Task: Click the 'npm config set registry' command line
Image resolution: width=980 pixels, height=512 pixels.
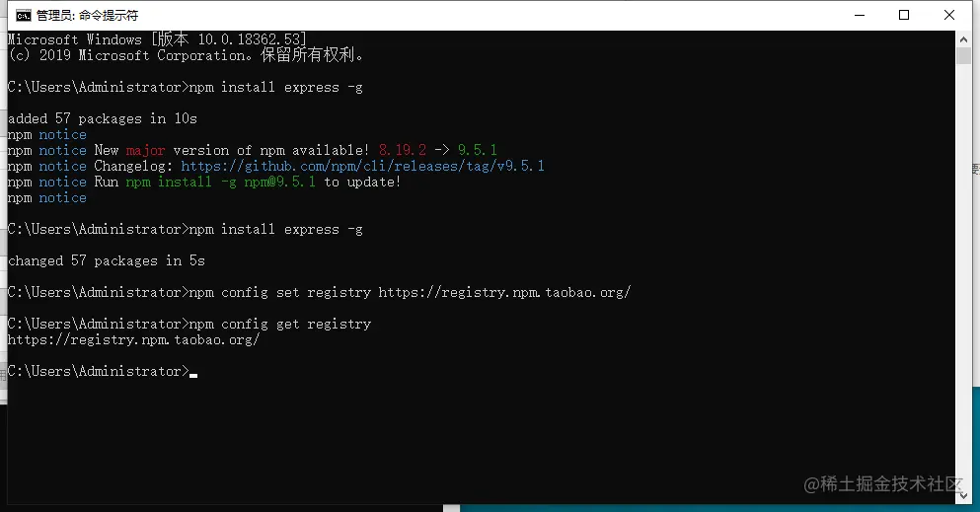Action: point(320,292)
